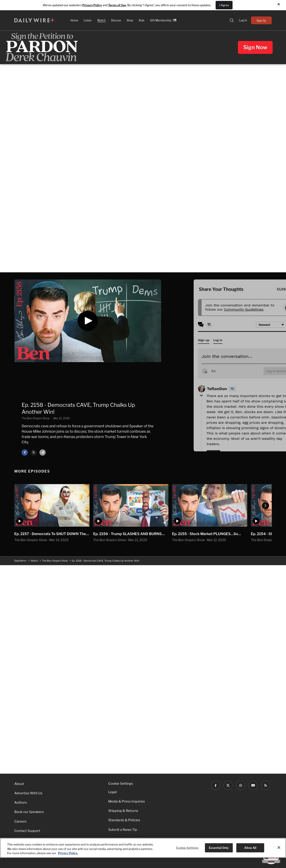Share the episode on Facebook
The image size is (286, 868).
pos(25,452)
